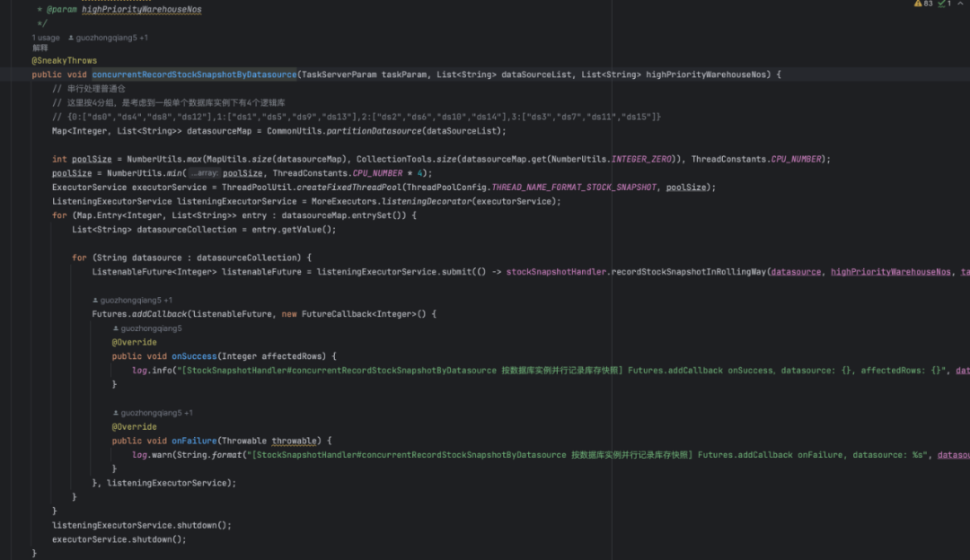
Task: Click the "解释" explain hint
Action: (x=40, y=48)
